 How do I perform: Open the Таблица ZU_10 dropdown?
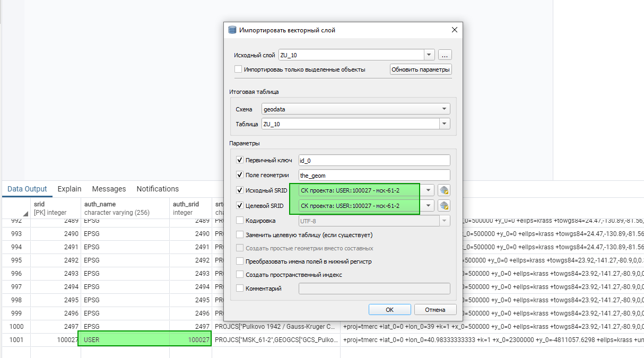point(444,124)
